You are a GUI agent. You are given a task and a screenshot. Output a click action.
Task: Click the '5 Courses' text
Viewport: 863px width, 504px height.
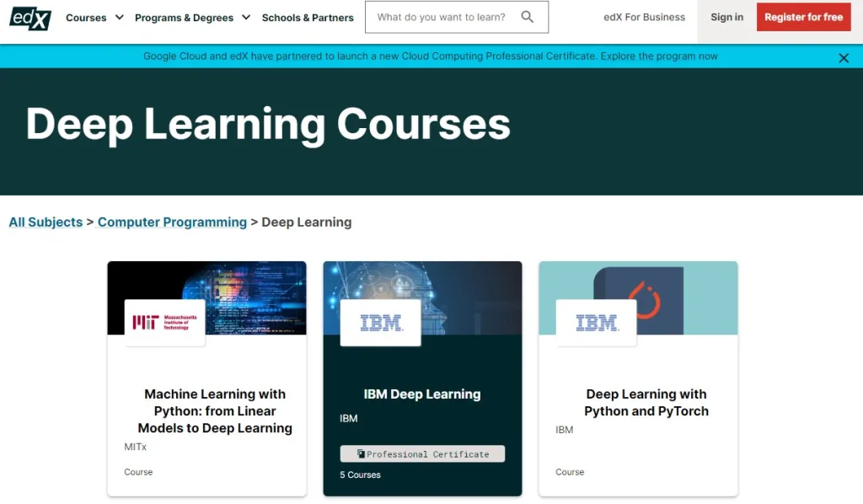[x=360, y=475]
